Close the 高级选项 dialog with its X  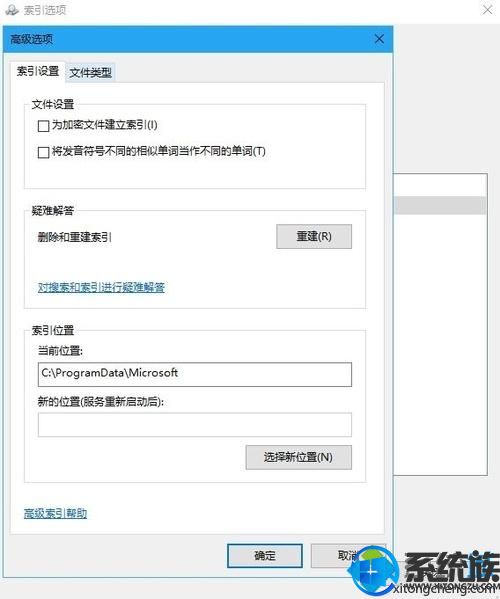(379, 39)
